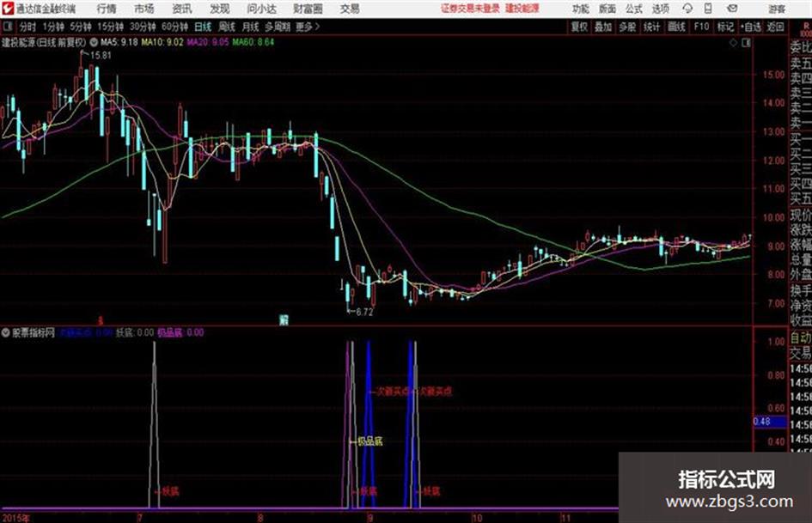Switch to the 30分钟 period
Screen dimensions: 812x523
[x=143, y=27]
